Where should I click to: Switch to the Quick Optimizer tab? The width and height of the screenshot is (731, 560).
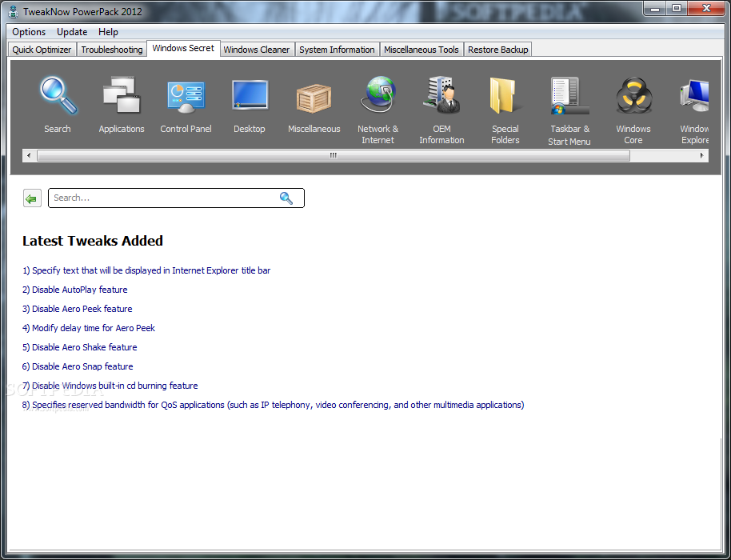[42, 50]
